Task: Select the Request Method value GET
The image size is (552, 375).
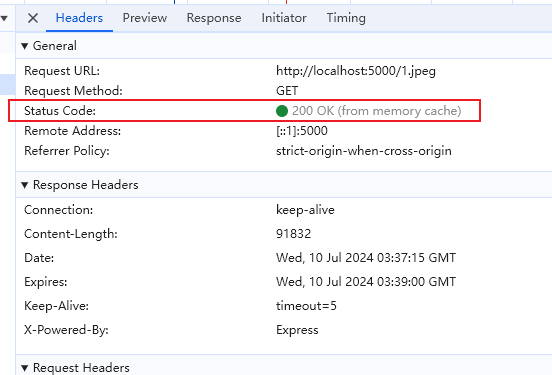Action: 287,91
